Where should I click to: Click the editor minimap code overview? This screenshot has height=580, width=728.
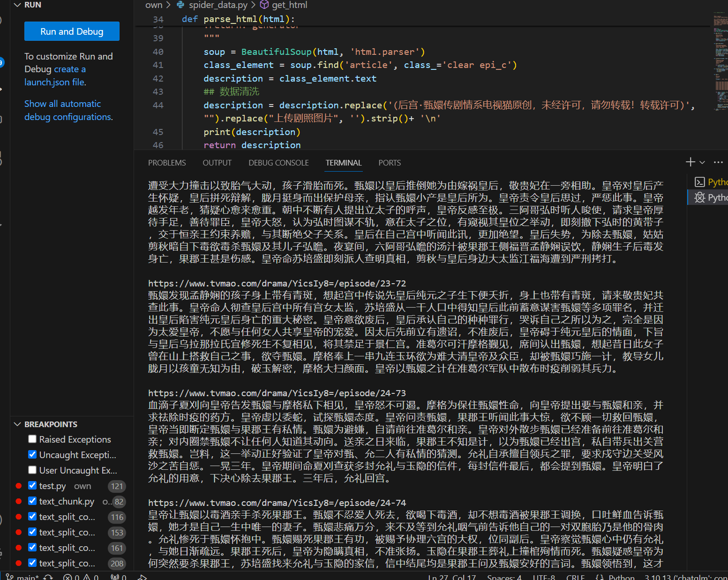pyautogui.click(x=720, y=61)
